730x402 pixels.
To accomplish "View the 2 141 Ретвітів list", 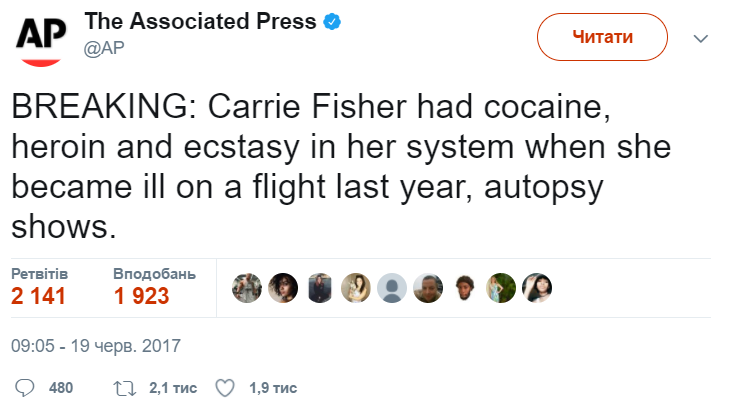I will coord(40,287).
